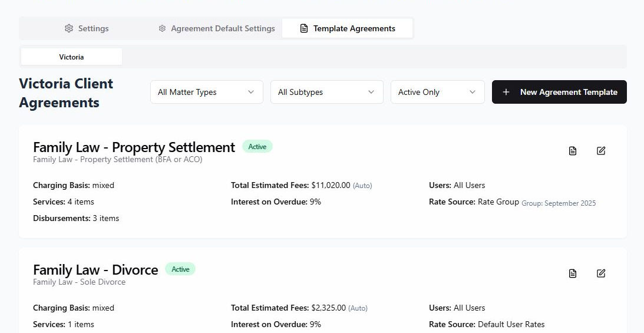The image size is (644, 333).
Task: Click the Family Law - Property Settlement title
Action: click(134, 147)
